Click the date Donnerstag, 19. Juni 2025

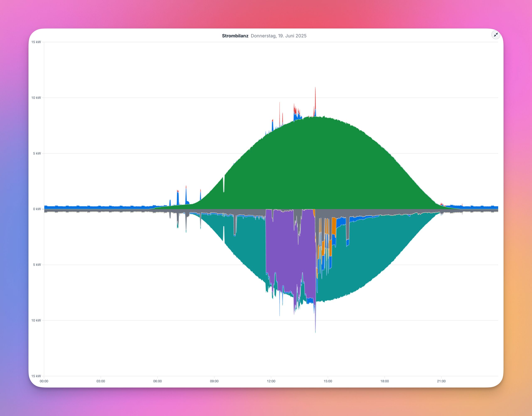tap(278, 36)
